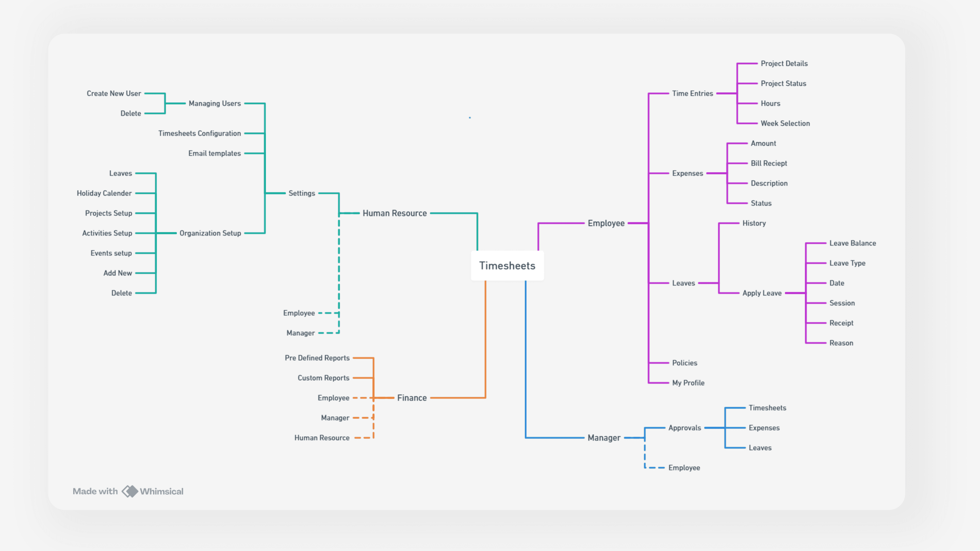Click the Holiday Calender leaf
Viewport: 980px width, 551px height.
tap(104, 193)
